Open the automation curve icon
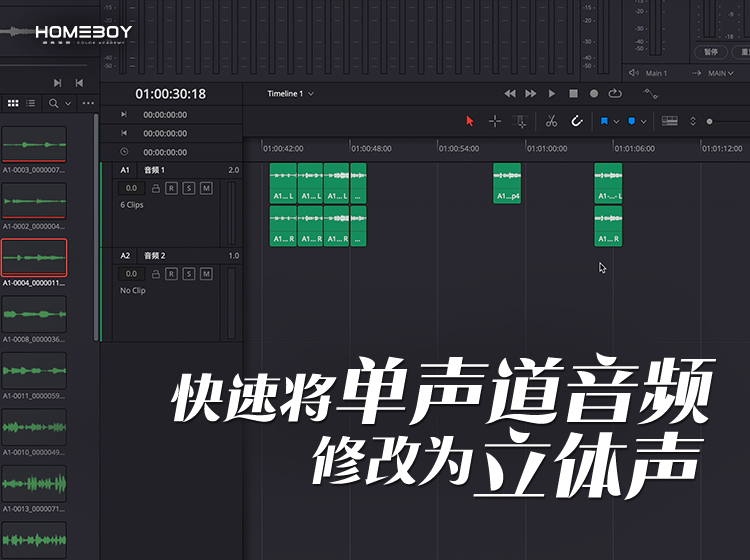This screenshot has height=560, width=750. pos(651,93)
